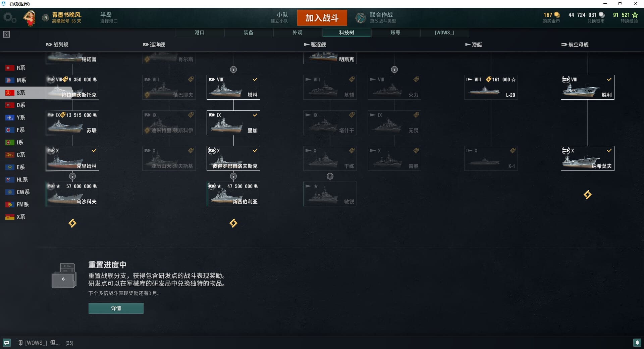The height and width of the screenshot is (349, 644).
Task: Select the 新西伯利亚 ship thumbnail
Action: coord(233,194)
